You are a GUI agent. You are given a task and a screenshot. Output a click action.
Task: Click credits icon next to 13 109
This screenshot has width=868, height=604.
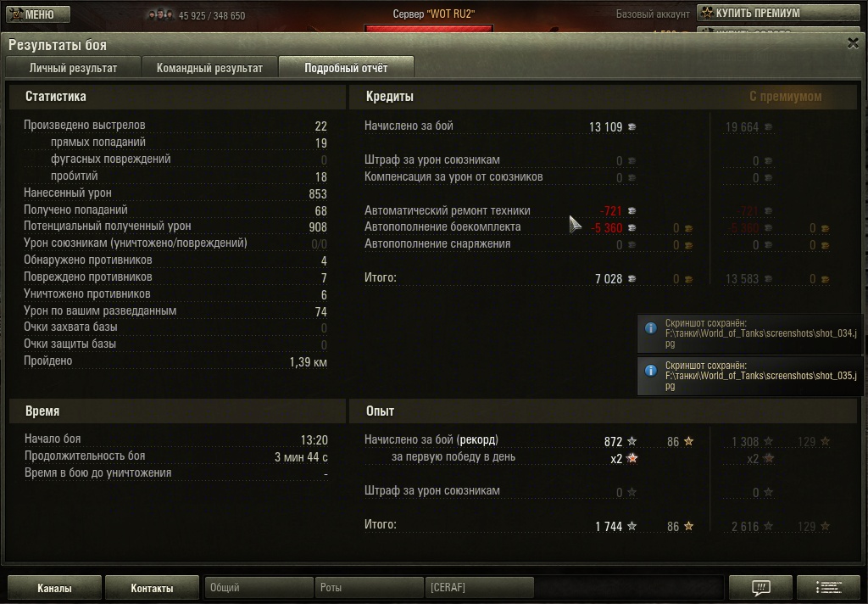coord(632,127)
